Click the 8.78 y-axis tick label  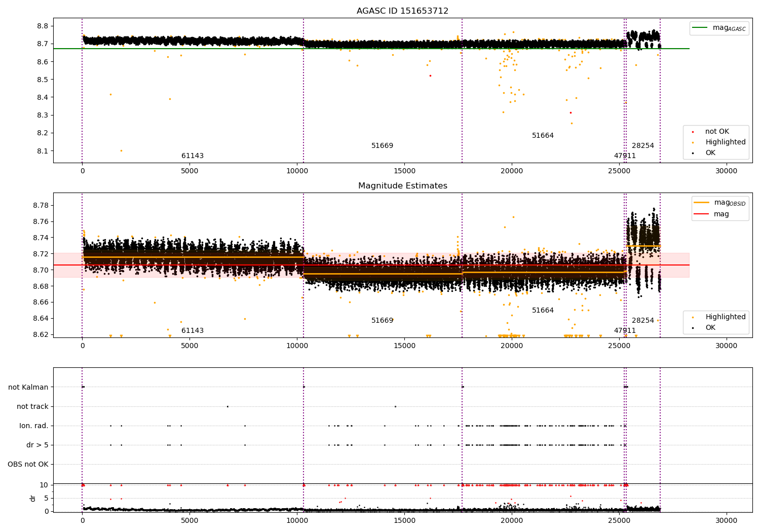click(41, 206)
